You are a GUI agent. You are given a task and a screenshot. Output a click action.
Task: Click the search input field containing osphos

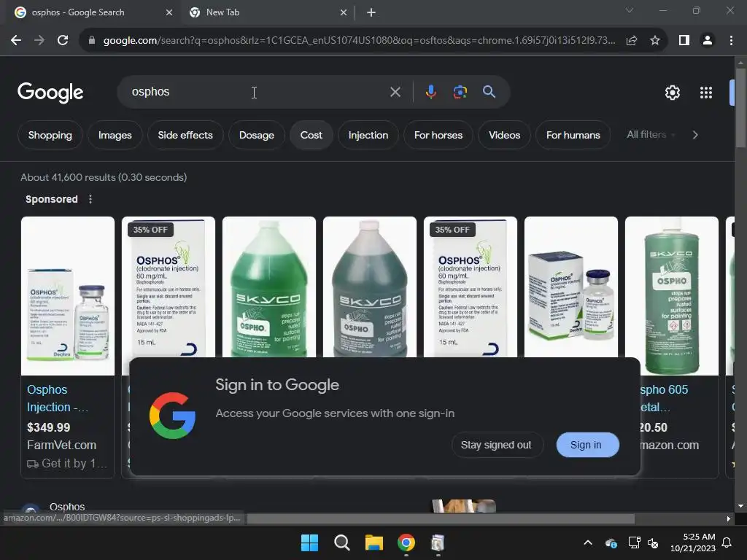click(258, 92)
